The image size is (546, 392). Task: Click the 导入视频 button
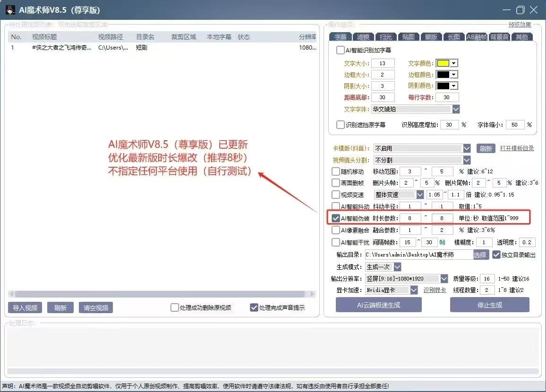(x=25, y=307)
